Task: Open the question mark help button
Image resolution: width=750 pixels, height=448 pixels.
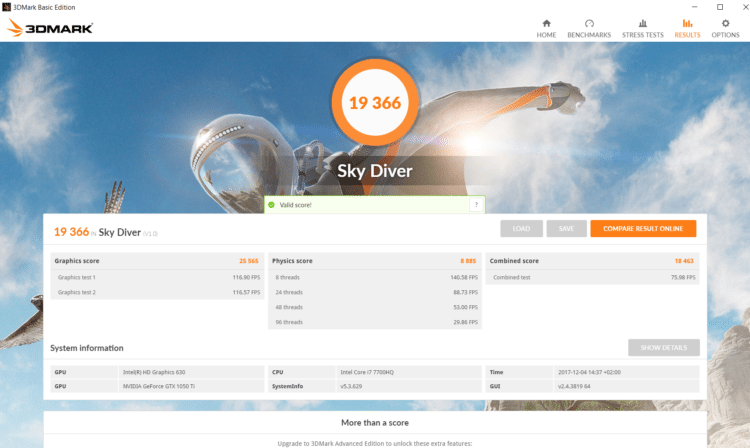Action: pos(476,205)
